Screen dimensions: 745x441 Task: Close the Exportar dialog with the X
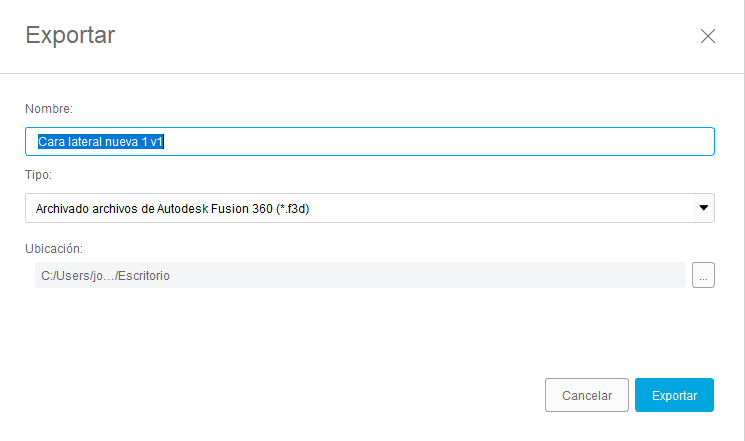pos(708,36)
